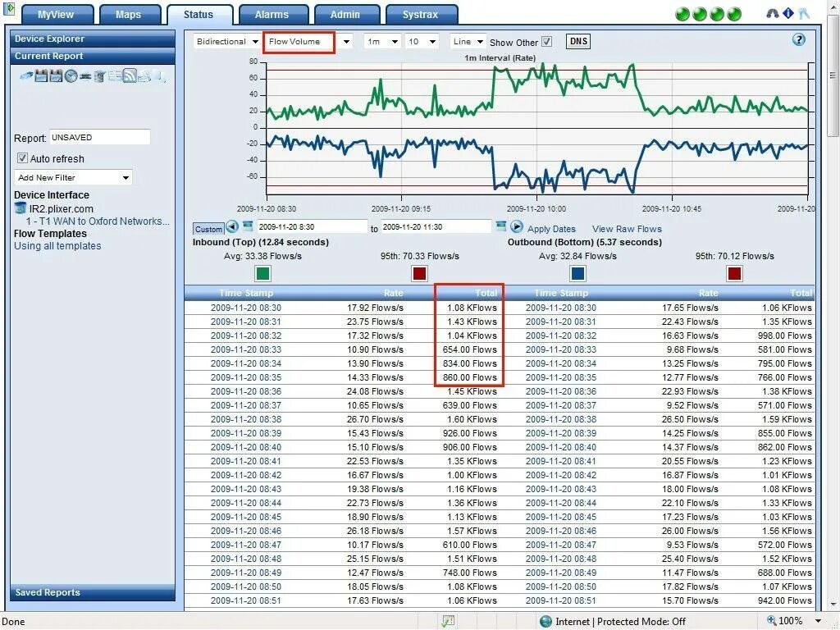Image resolution: width=840 pixels, height=630 pixels.
Task: Open the 1m interval dropdown
Action: [x=382, y=41]
